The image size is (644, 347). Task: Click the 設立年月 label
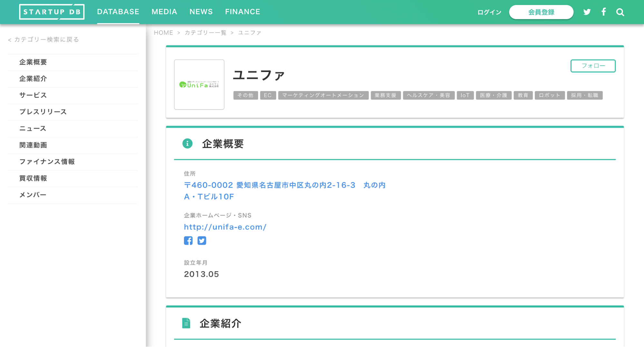tap(196, 263)
